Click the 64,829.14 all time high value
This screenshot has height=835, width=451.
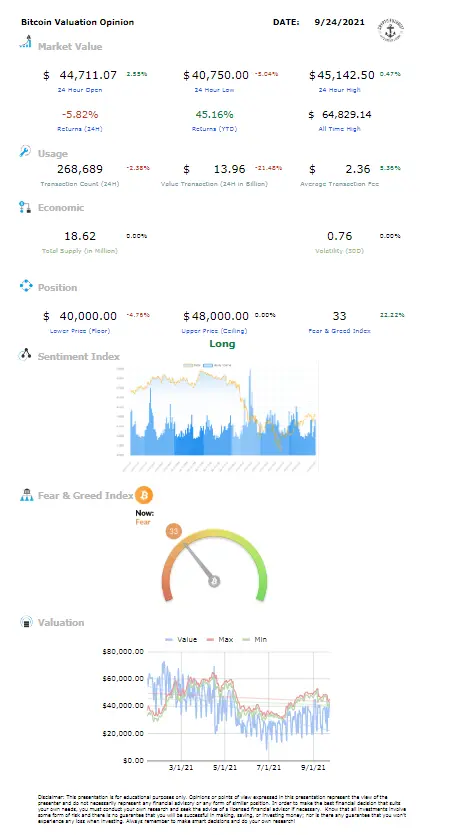point(347,114)
